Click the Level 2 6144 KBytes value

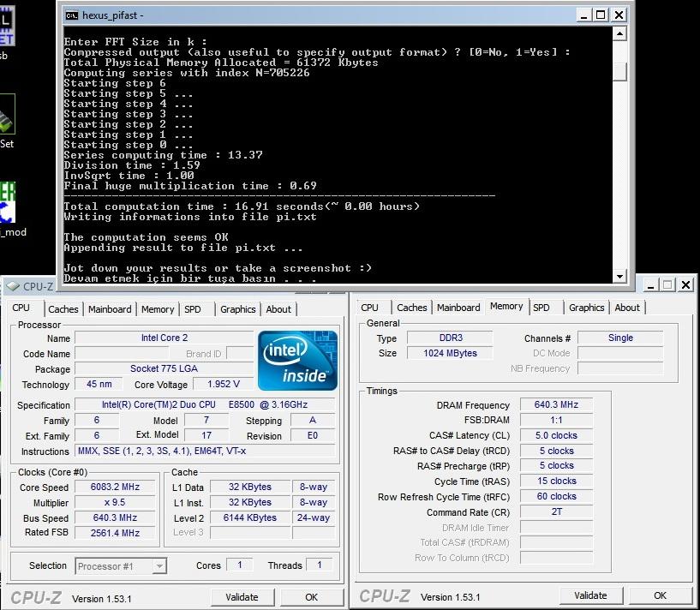coord(249,517)
